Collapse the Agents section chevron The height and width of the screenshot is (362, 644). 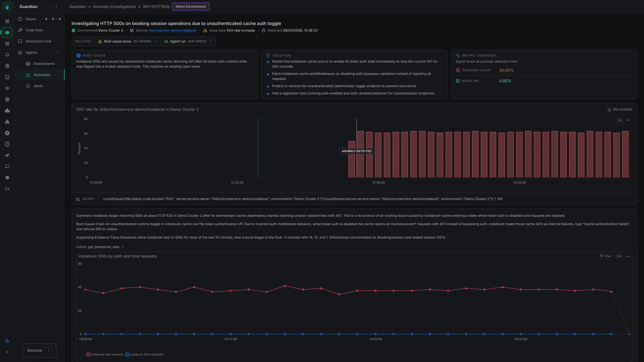[x=58, y=53]
